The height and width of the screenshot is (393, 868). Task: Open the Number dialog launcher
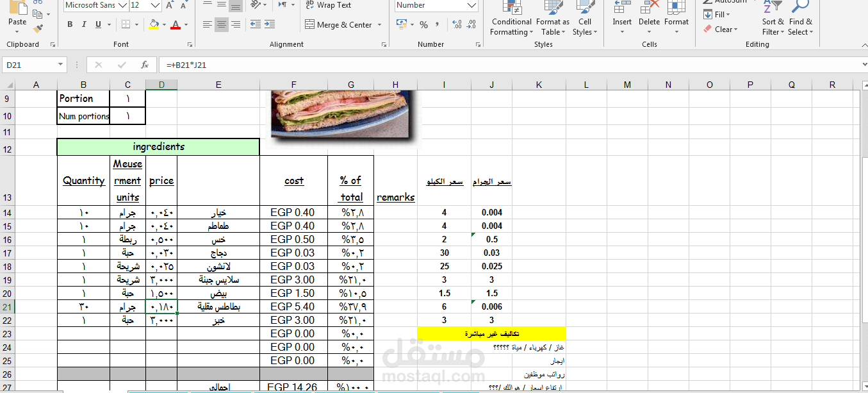[478, 45]
